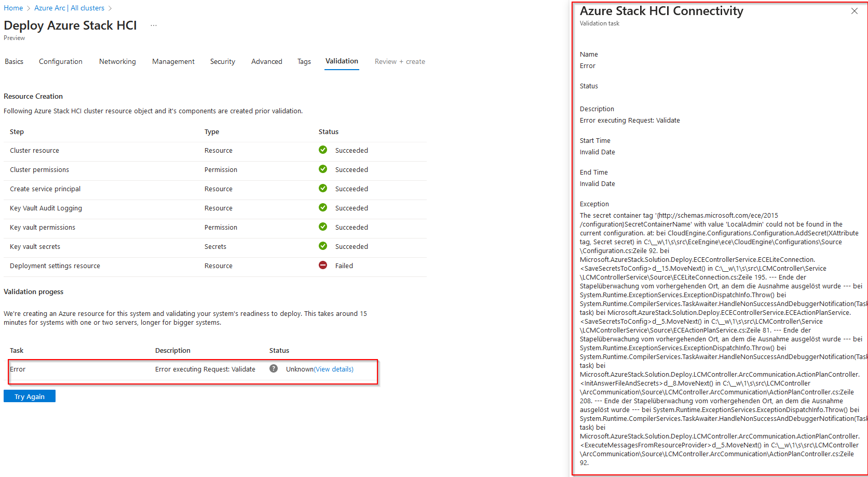Click the Resource Creation heading
Screen dimensions: 868x477
[x=33, y=96]
